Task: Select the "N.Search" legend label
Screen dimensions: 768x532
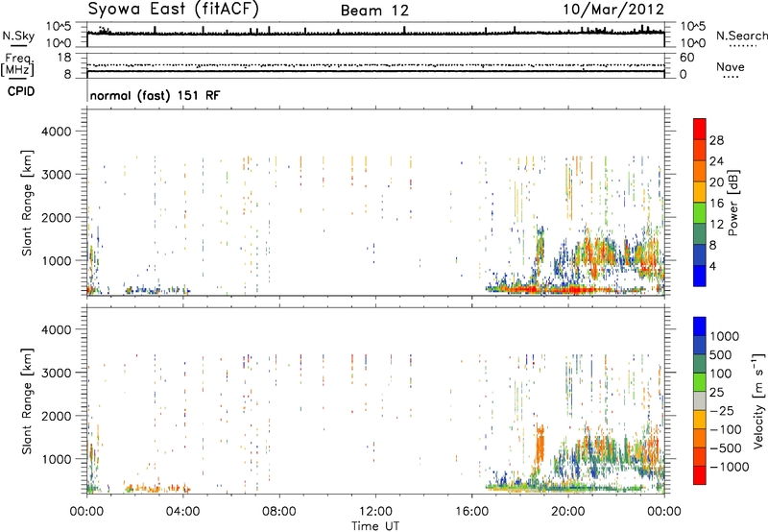Action: (742, 36)
